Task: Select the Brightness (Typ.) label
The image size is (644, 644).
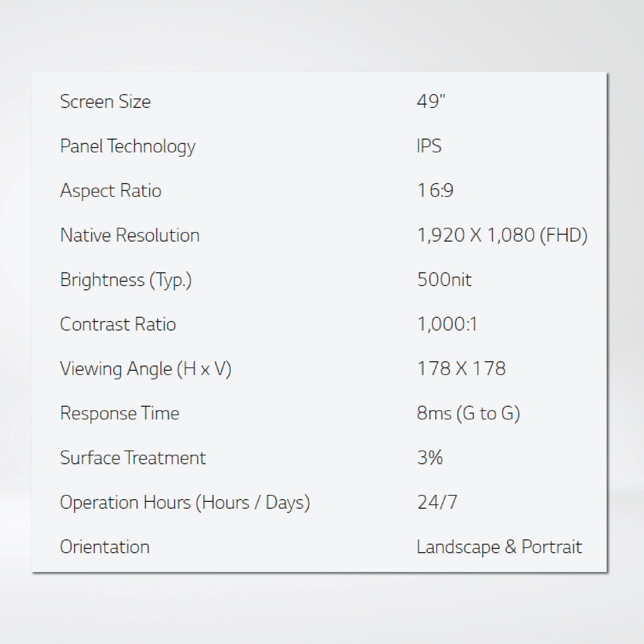Action: pos(126,280)
